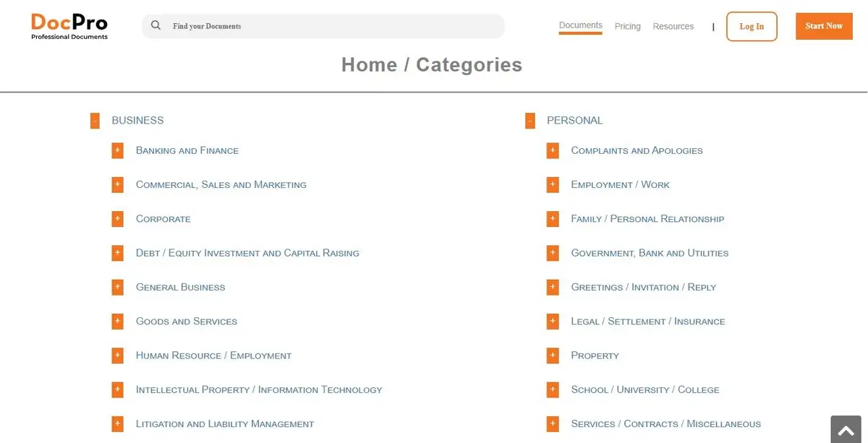Image resolution: width=868 pixels, height=443 pixels.
Task: Open the Pricing nav item
Action: (628, 26)
